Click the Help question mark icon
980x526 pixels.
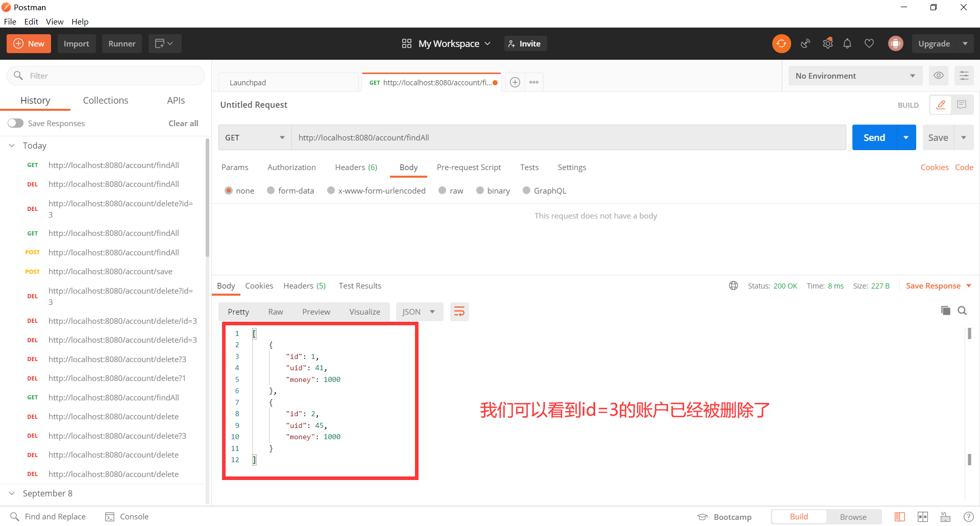pyautogui.click(x=969, y=516)
